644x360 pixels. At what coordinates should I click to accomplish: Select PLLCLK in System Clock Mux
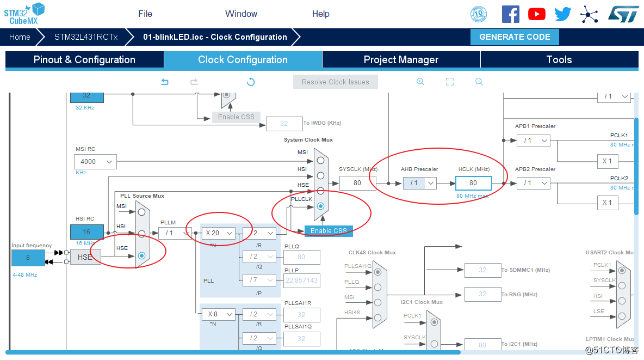coord(320,206)
